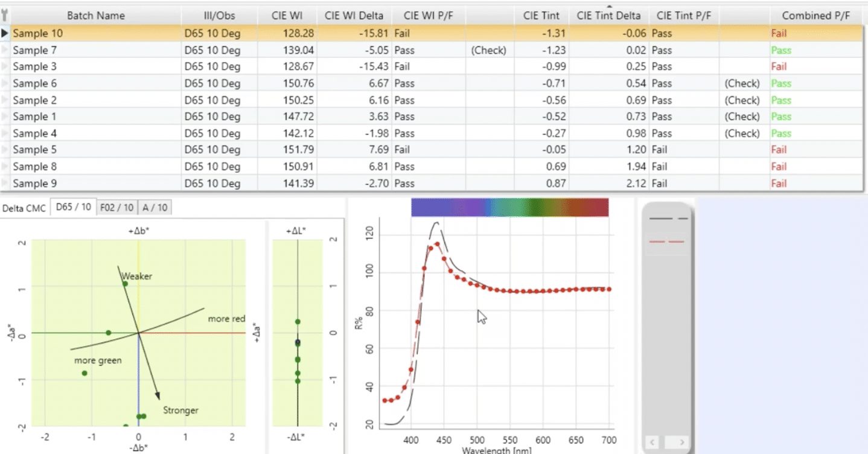Click the data point near Weaker label
Screen dimensions: 868x454
[x=125, y=284]
